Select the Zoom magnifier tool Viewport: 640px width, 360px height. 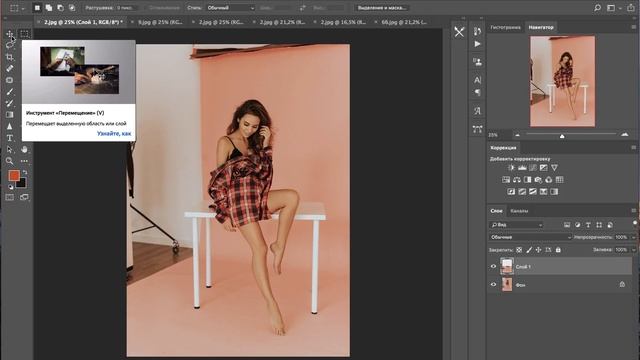(9, 161)
